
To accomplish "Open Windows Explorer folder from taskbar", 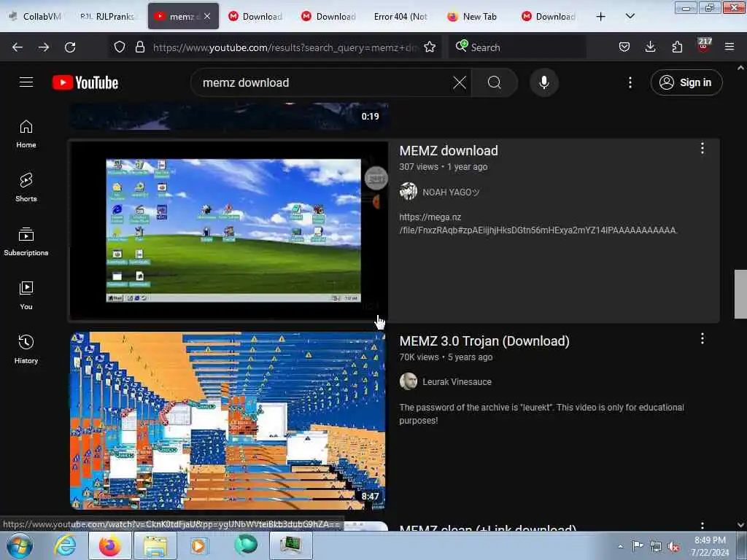I will click(x=156, y=545).
